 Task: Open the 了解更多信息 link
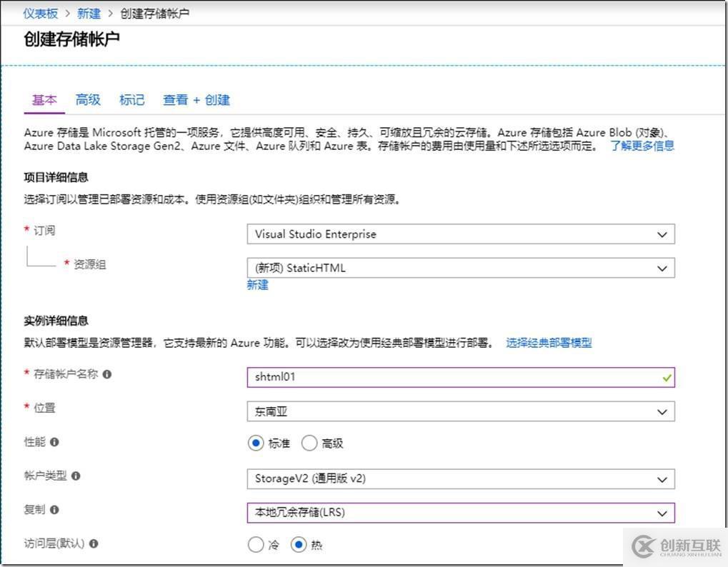(x=642, y=146)
